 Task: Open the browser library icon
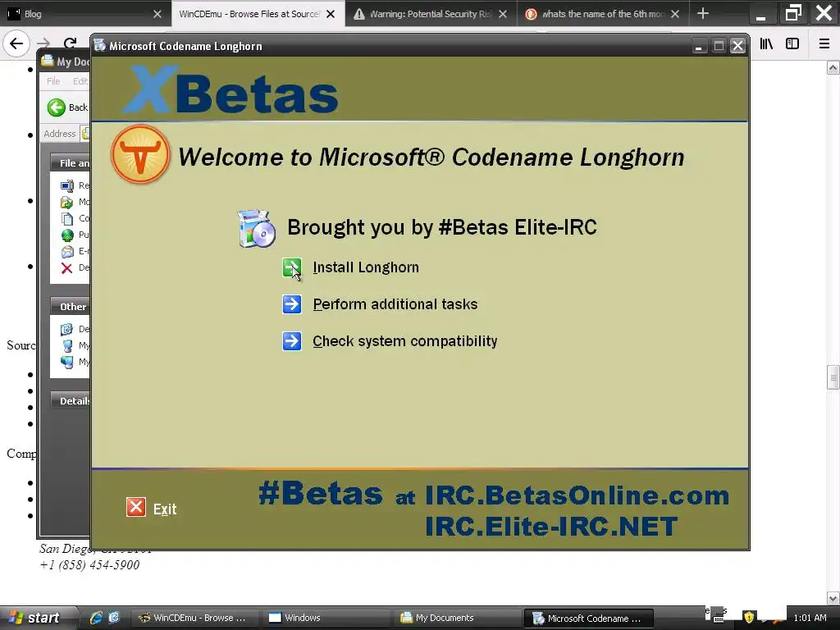pyautogui.click(x=767, y=44)
